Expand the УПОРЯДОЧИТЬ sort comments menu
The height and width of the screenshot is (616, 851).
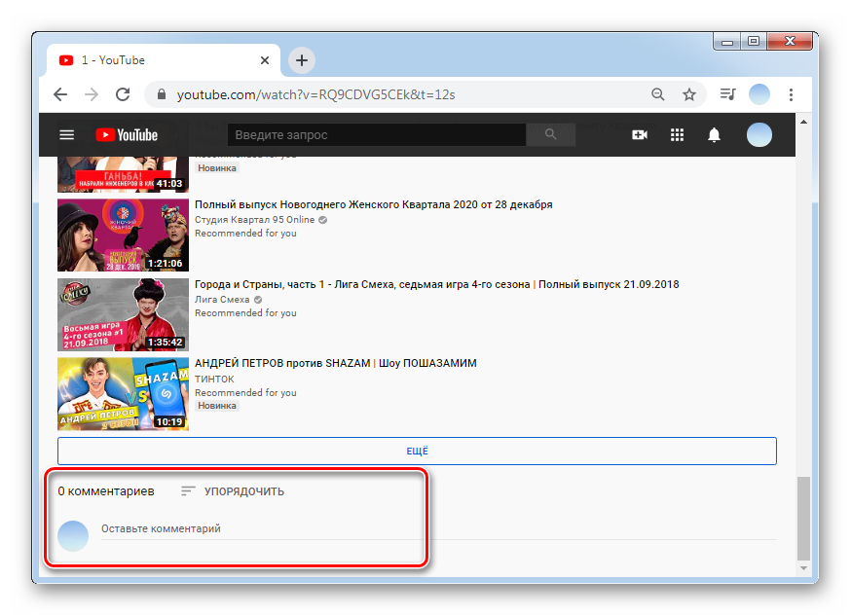[x=233, y=491]
